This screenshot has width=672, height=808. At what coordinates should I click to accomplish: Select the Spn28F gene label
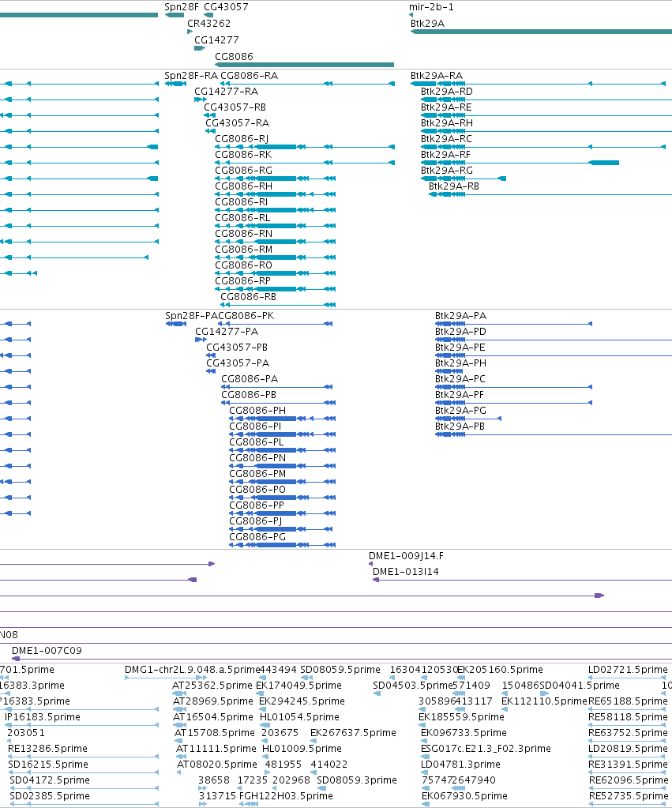click(x=182, y=6)
